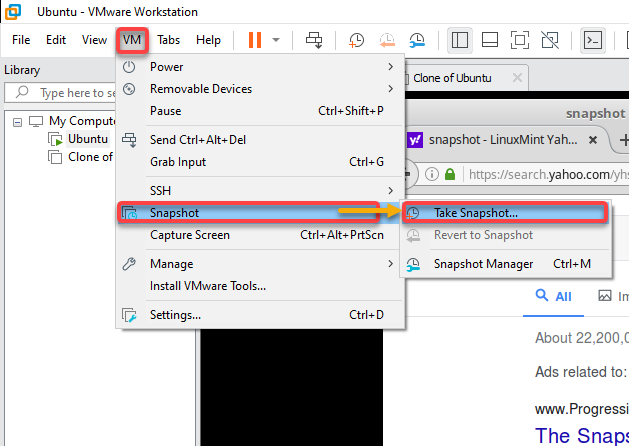Open the Edit menu

(x=56, y=40)
